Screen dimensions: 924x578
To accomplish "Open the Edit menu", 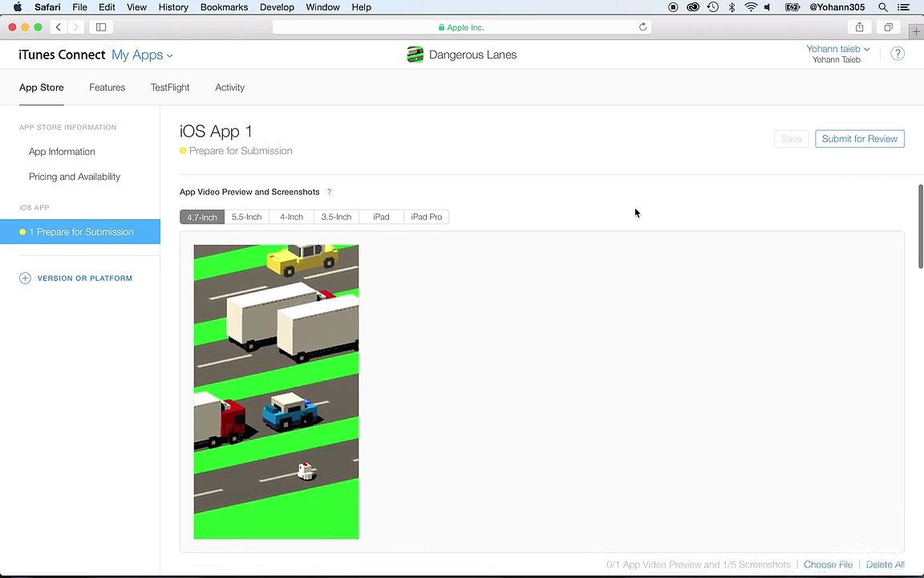I will click(107, 7).
